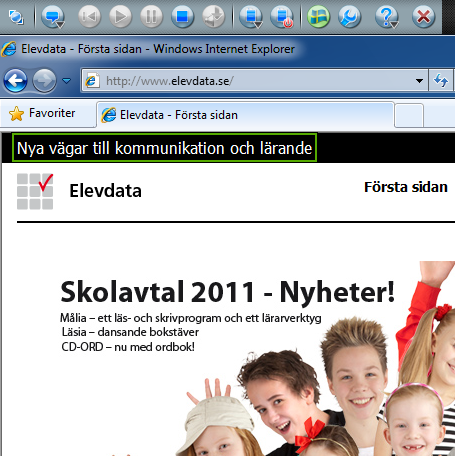Click the 'Målia – ett läs- och skrivprogram' line
The width and height of the screenshot is (455, 456).
point(191,318)
